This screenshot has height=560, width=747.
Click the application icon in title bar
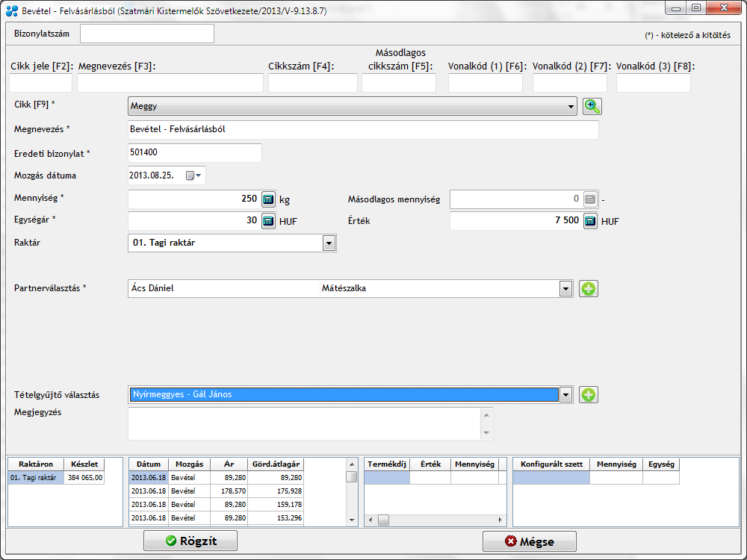tap(12, 10)
